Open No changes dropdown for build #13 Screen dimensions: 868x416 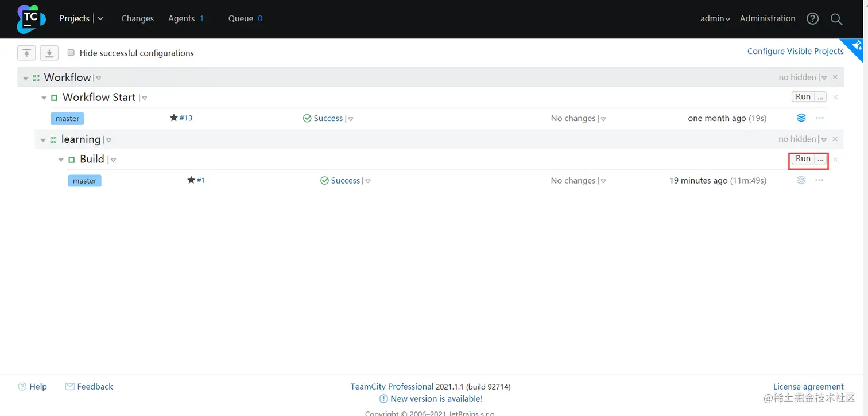pos(603,119)
